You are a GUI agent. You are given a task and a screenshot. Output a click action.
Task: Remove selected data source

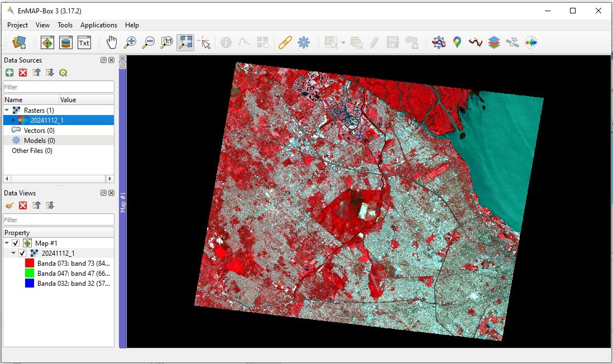(23, 72)
